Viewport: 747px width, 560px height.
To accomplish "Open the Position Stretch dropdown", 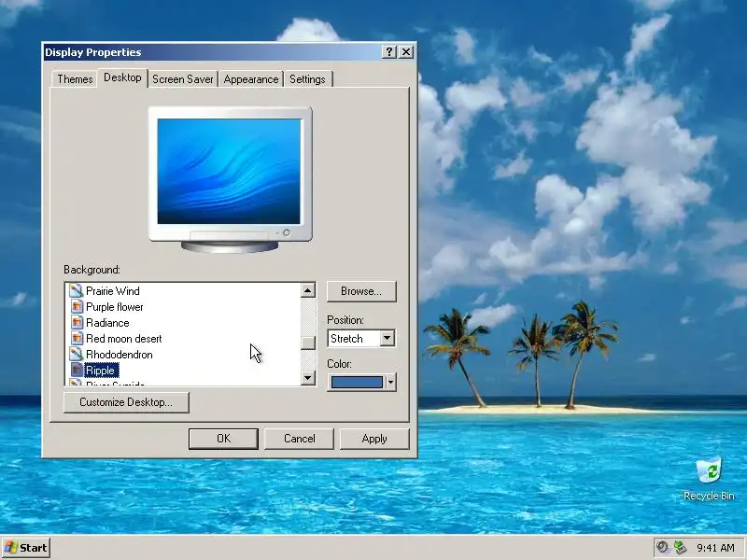I will click(x=388, y=339).
